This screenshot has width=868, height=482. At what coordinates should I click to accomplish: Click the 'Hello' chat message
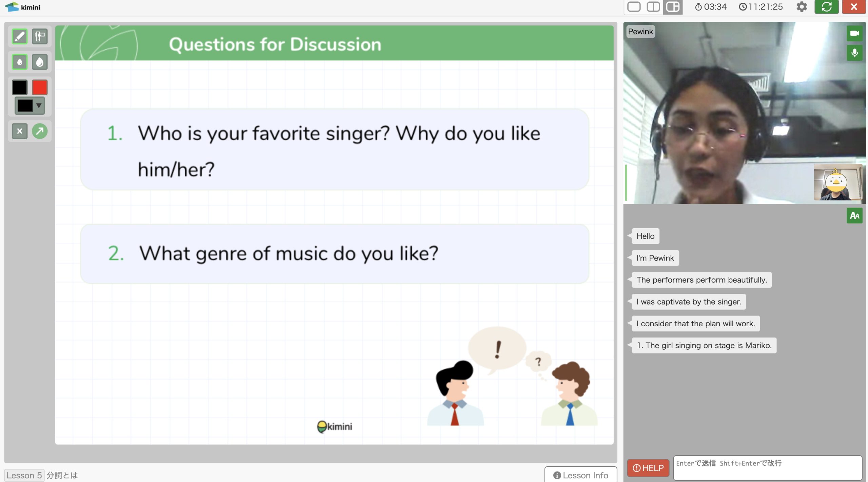pos(645,236)
